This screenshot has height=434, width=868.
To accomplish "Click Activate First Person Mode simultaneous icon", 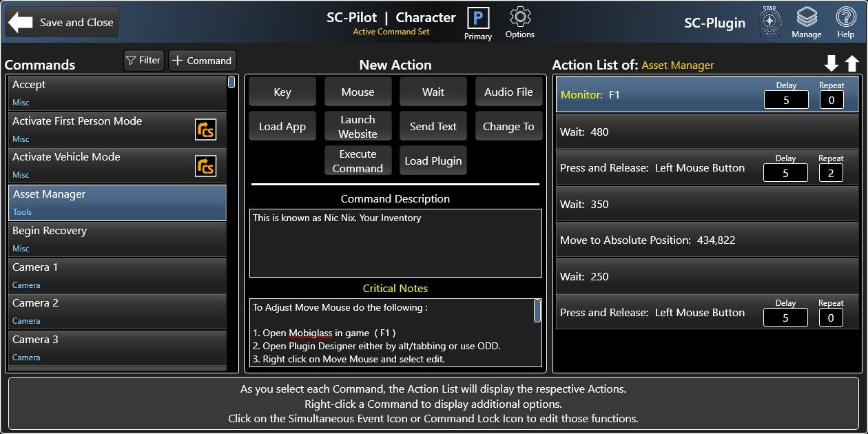I will coord(205,130).
